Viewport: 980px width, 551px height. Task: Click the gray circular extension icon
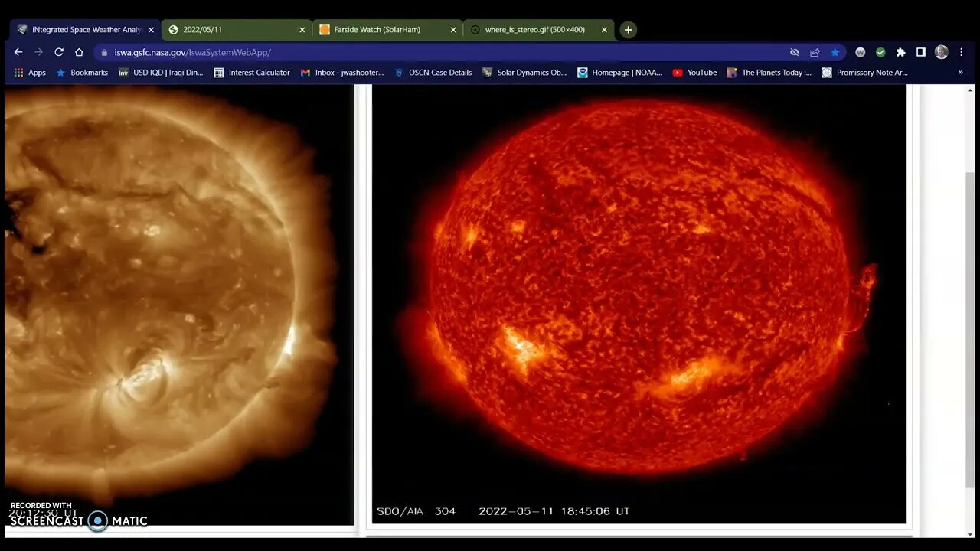(861, 52)
